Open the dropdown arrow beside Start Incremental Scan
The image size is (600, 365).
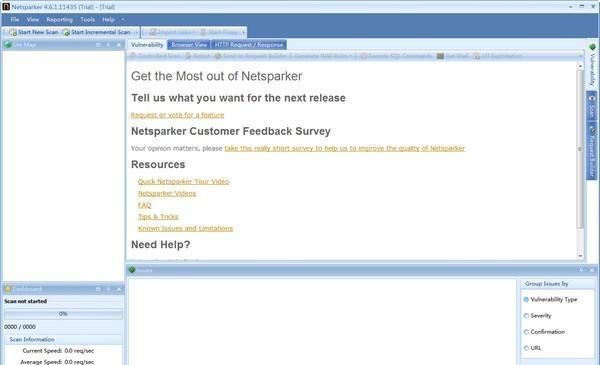click(136, 32)
